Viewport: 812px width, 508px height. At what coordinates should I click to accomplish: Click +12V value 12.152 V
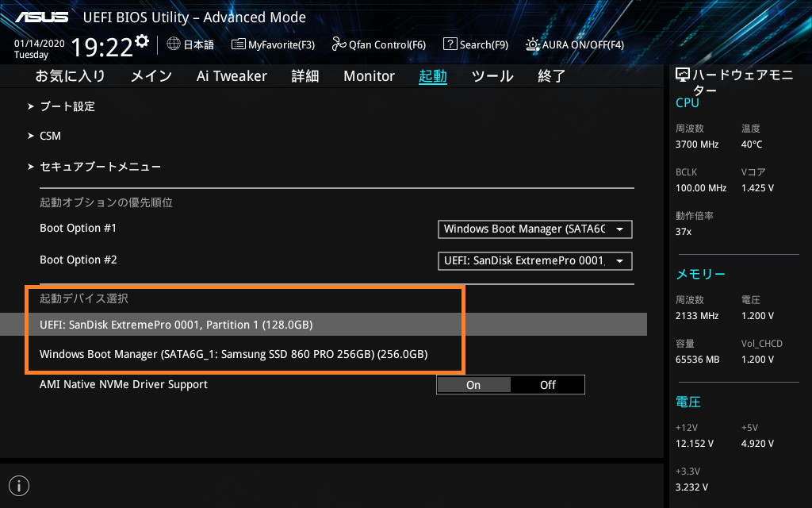[x=694, y=443]
